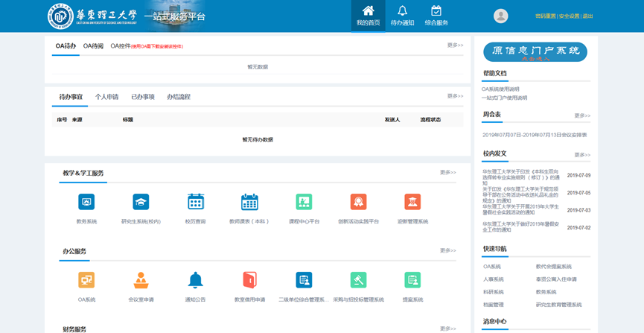The width and height of the screenshot is (644, 333).
Task: Click the 2019-07-09 date entry
Action: (x=578, y=176)
